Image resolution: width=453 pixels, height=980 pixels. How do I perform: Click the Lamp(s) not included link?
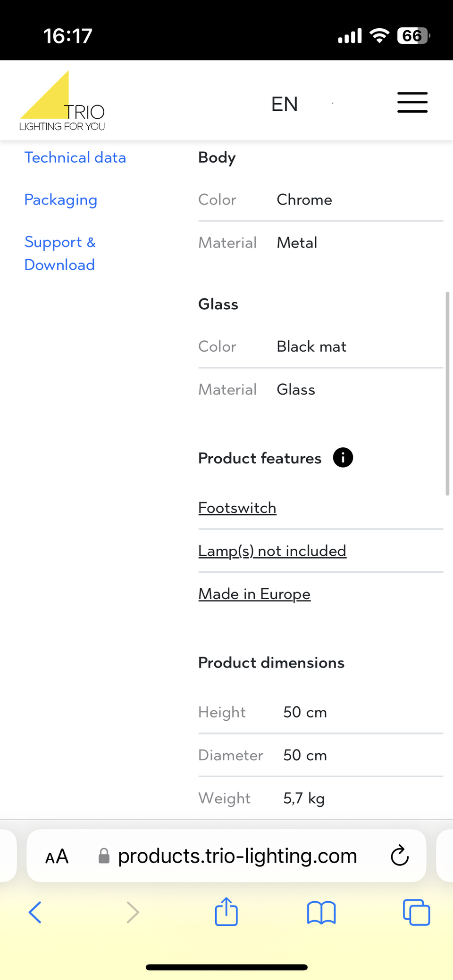coord(272,551)
